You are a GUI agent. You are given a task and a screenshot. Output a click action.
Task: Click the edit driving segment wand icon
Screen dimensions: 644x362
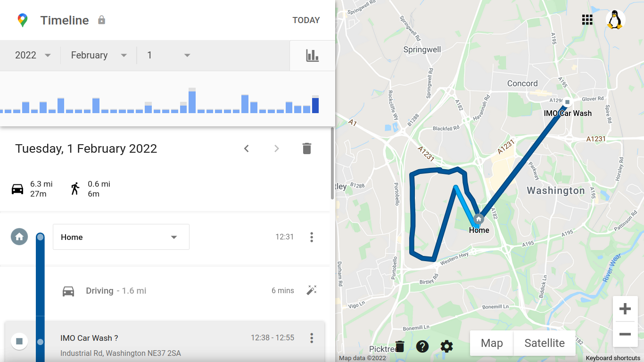[x=312, y=290]
